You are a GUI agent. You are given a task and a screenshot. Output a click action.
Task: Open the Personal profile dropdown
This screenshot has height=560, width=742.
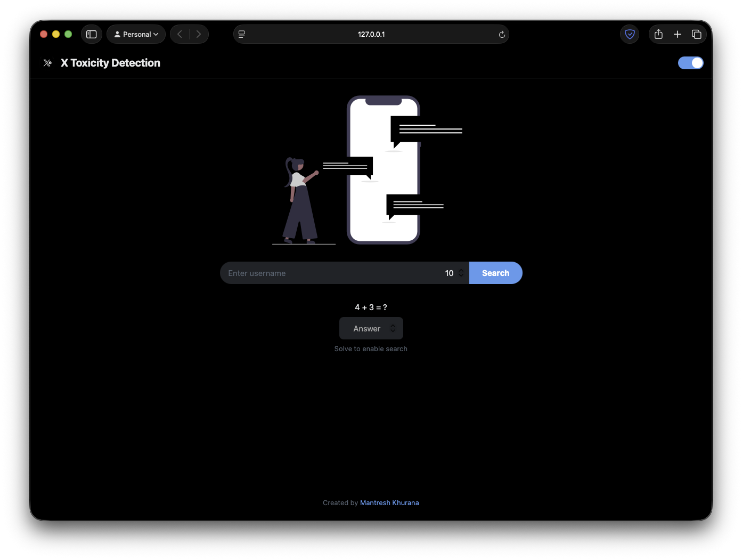136,34
